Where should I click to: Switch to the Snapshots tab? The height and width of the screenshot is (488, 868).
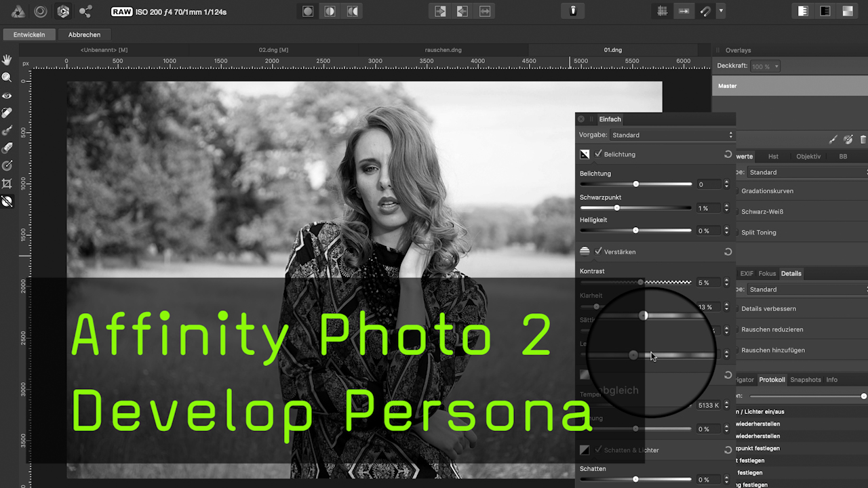(x=806, y=380)
